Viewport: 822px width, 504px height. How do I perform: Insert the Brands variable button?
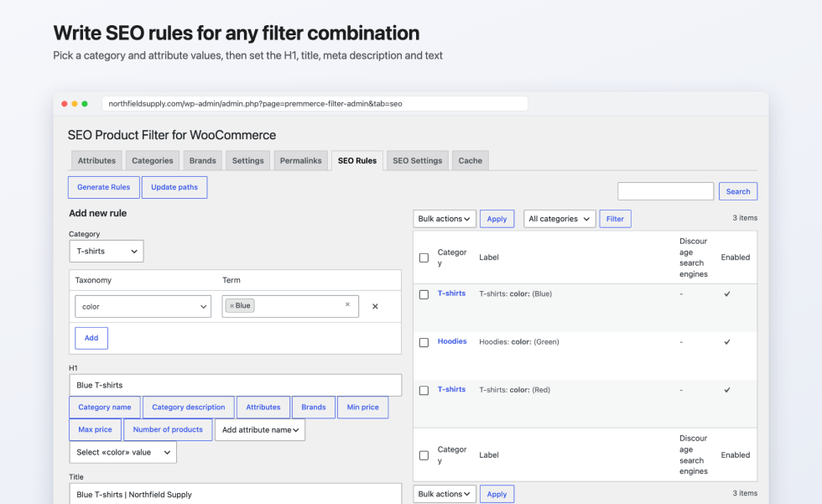tap(314, 407)
